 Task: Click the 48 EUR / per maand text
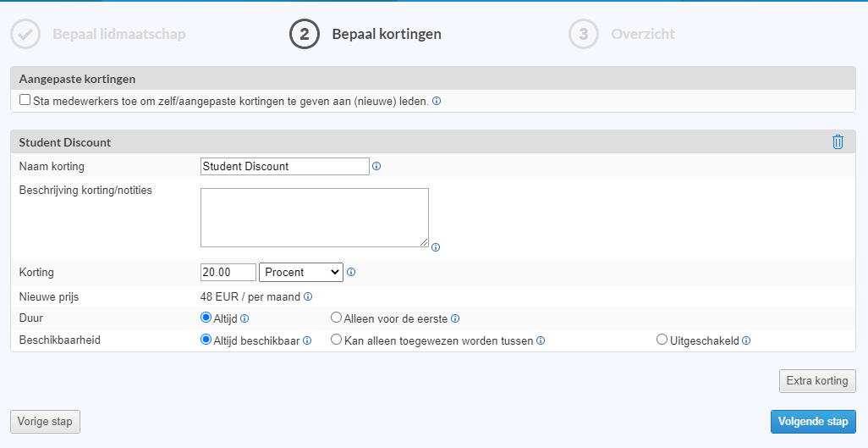click(250, 296)
